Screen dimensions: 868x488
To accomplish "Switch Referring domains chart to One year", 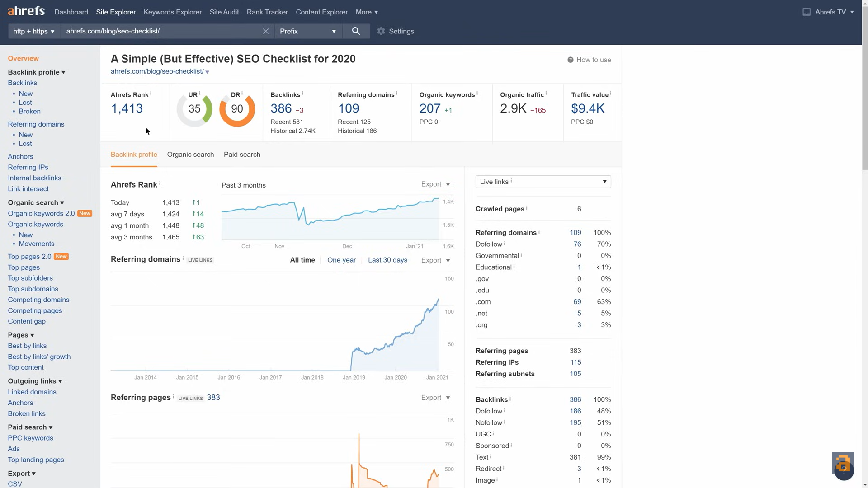I will tap(341, 260).
